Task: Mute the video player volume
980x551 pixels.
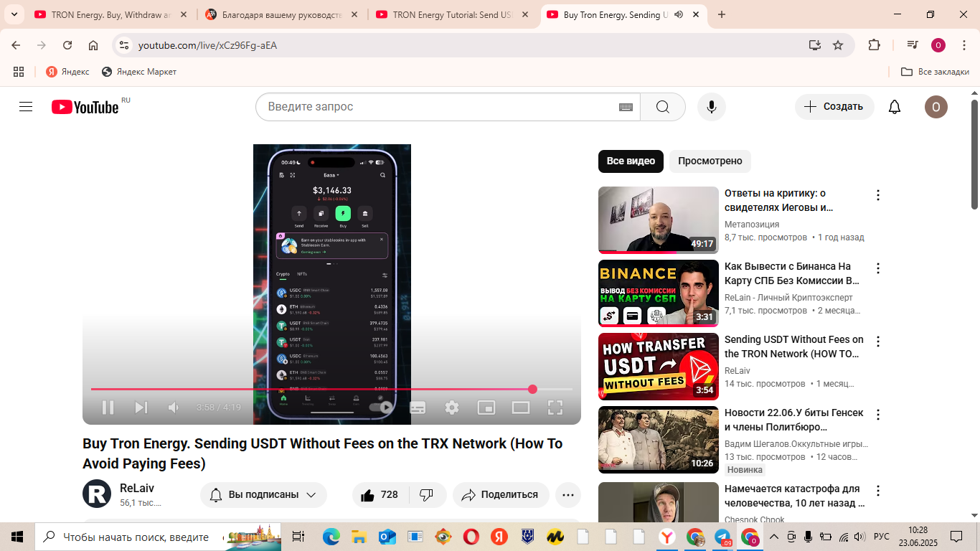Action: click(174, 408)
